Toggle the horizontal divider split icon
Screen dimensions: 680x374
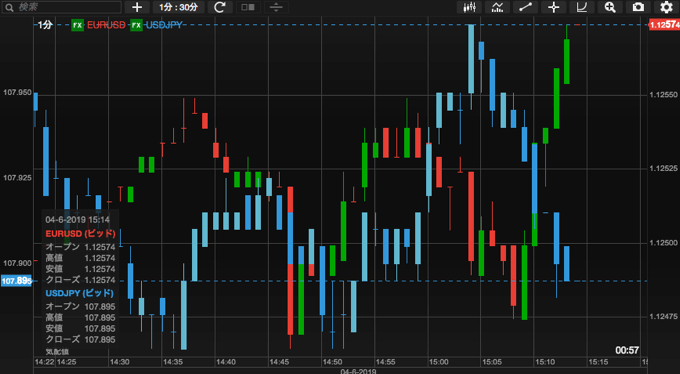(x=276, y=7)
